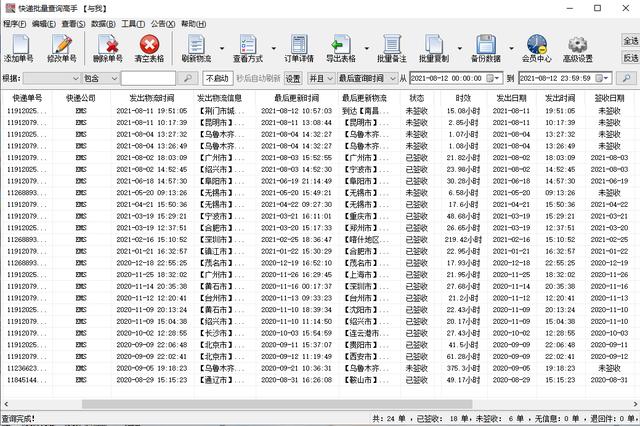Open the 并且 logic operator dropdown
The height and width of the screenshot is (426, 640).
321,78
